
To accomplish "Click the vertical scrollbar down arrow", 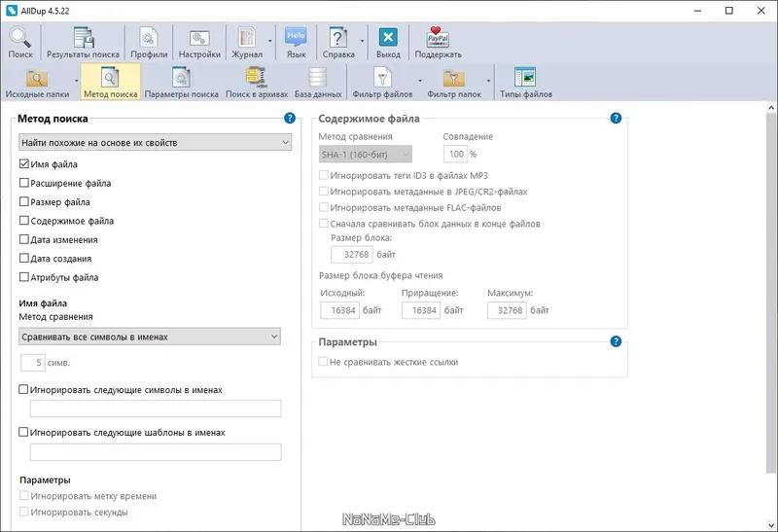I will tap(771, 524).
